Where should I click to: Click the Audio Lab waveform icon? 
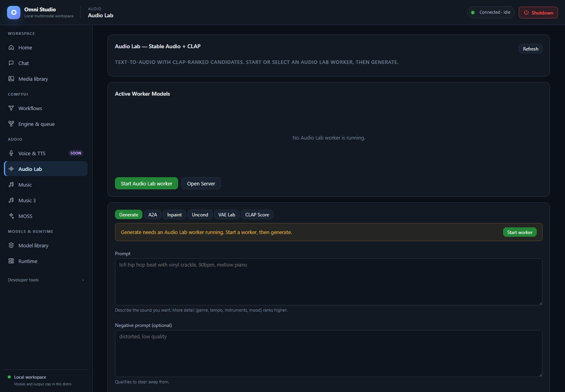pos(11,169)
